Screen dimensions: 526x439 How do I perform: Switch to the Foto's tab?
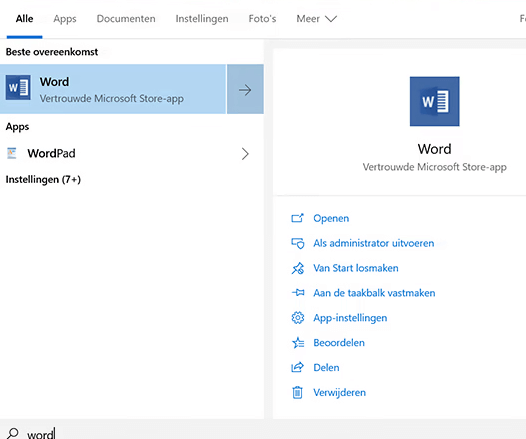[x=262, y=19]
